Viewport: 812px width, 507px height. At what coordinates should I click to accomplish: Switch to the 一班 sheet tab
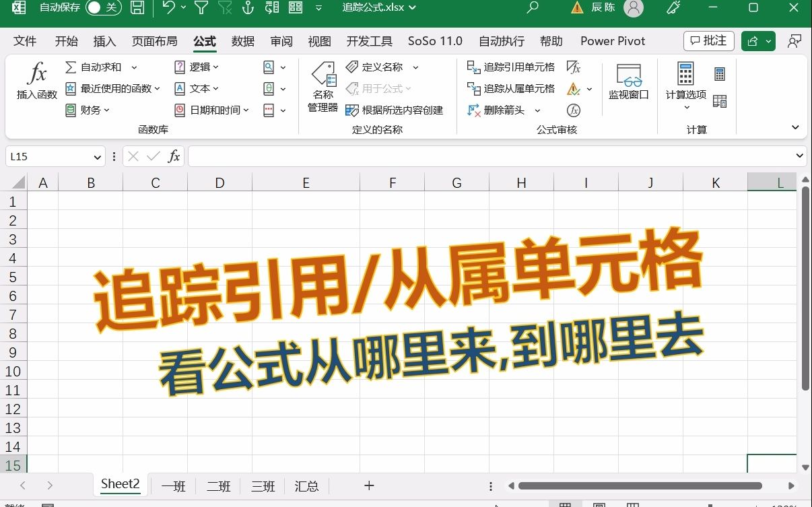[173, 486]
